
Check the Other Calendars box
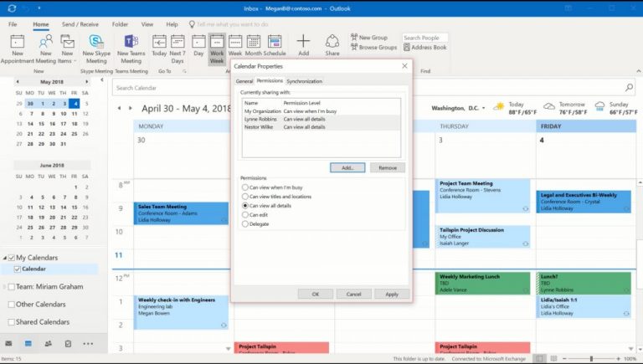click(x=12, y=304)
